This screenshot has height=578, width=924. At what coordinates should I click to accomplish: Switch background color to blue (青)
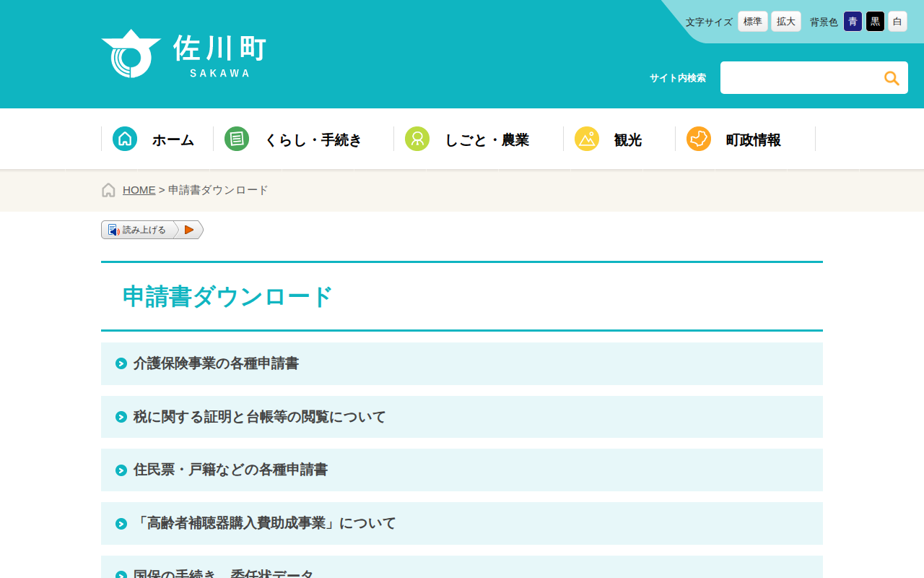pos(853,22)
